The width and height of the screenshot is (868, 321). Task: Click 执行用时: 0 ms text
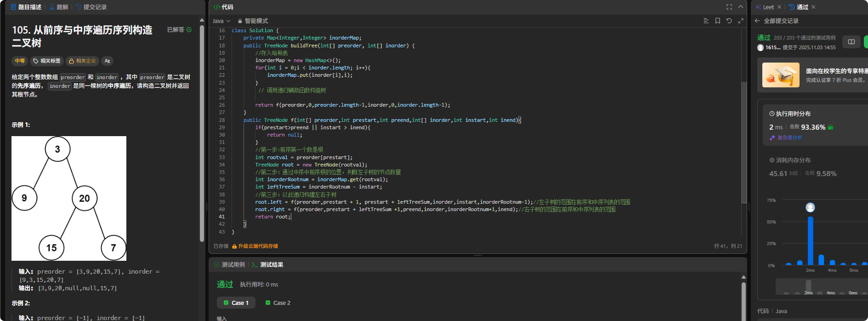pyautogui.click(x=259, y=285)
